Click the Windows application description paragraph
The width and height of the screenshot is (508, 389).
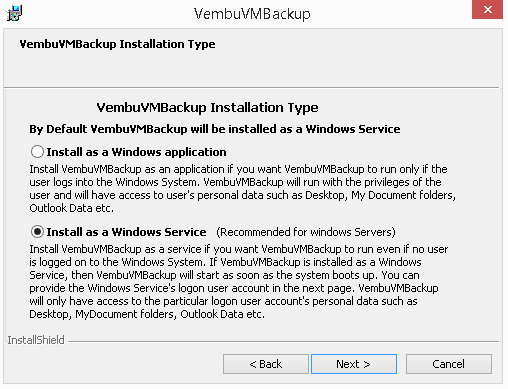pyautogui.click(x=242, y=188)
